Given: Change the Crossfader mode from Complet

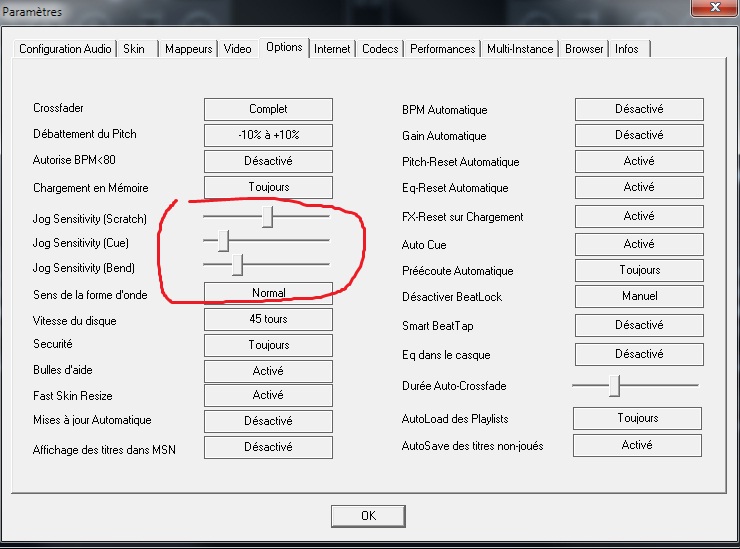Looking at the screenshot, I should click(268, 109).
